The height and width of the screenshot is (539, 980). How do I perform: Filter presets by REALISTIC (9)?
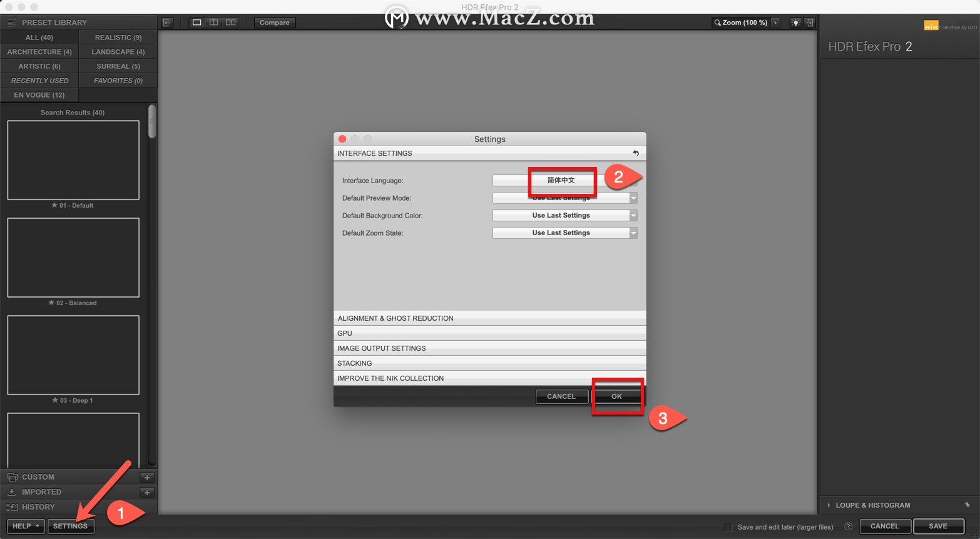[x=118, y=38]
